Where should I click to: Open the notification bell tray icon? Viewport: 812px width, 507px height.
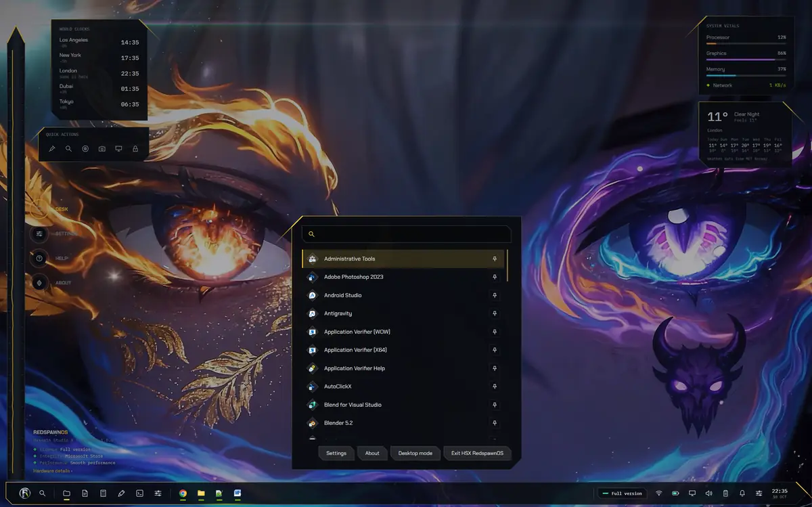pos(742,493)
